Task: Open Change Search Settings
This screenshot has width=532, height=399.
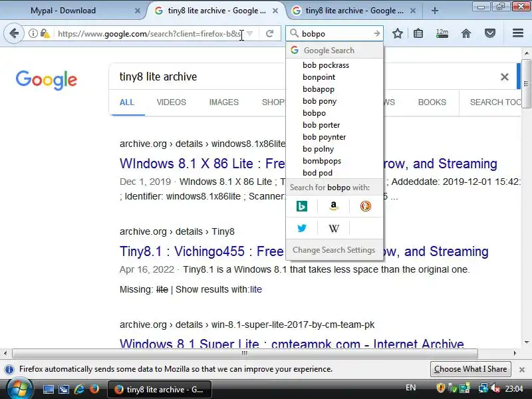Action: tap(334, 250)
